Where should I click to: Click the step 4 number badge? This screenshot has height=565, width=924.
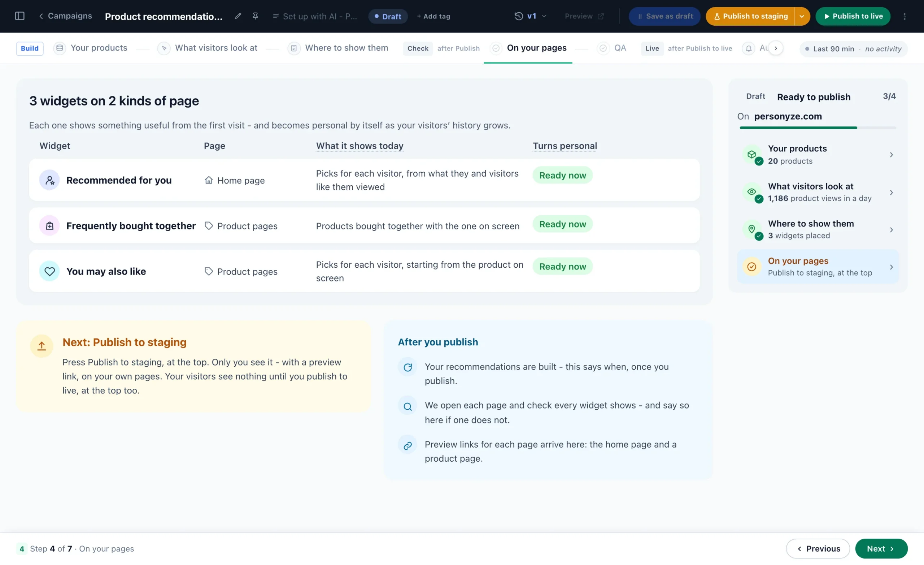(x=22, y=549)
